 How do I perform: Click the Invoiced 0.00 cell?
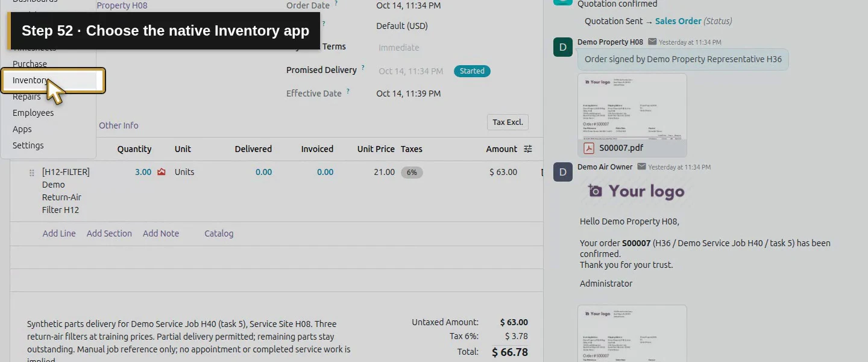325,172
